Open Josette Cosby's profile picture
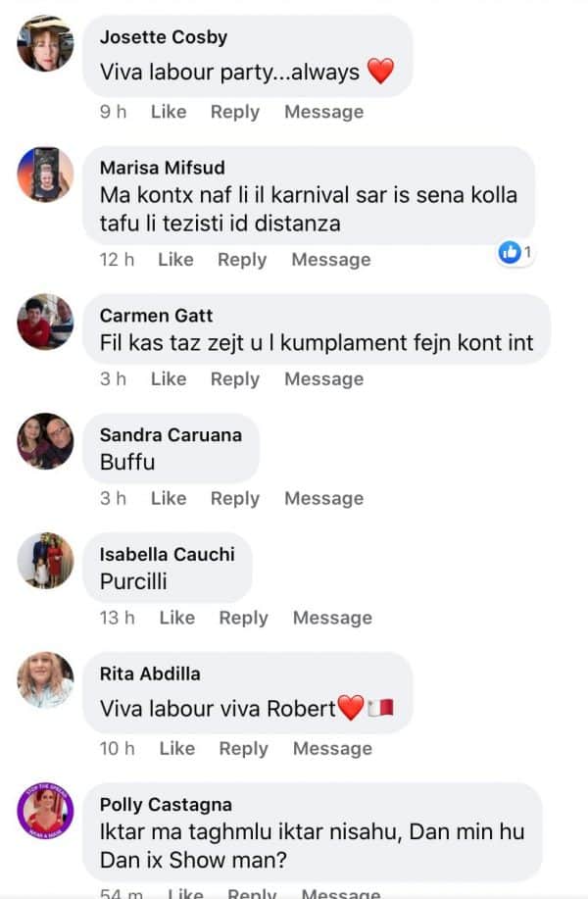588x899 pixels. pos(45,43)
